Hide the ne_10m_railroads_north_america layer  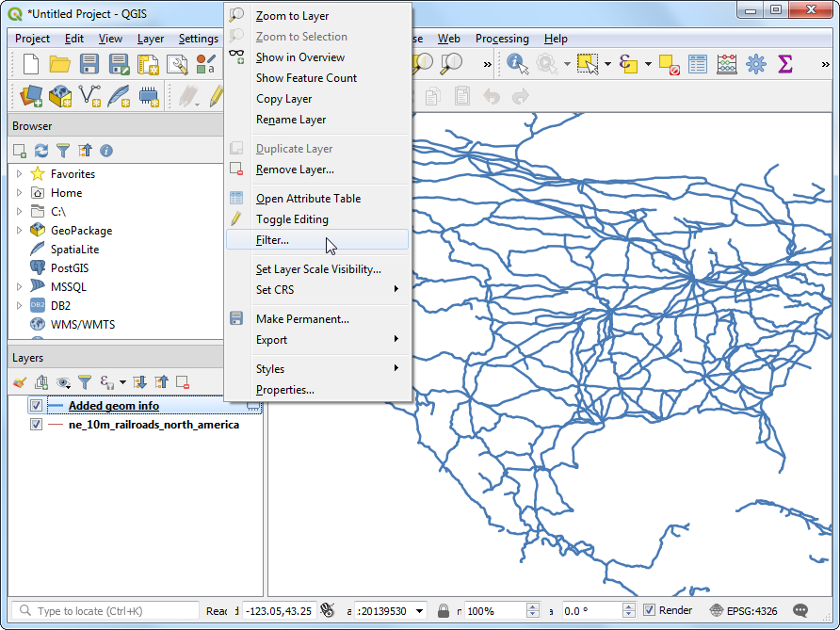point(36,425)
